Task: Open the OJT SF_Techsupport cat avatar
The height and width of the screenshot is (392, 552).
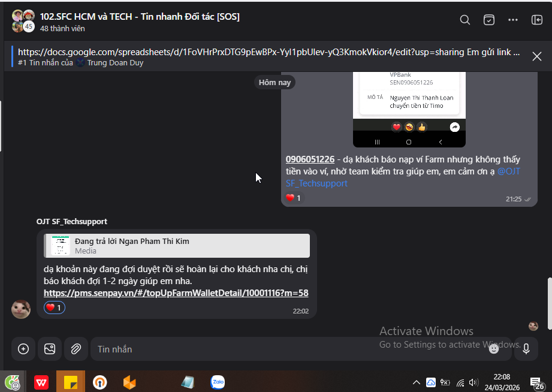Action: tap(21, 309)
